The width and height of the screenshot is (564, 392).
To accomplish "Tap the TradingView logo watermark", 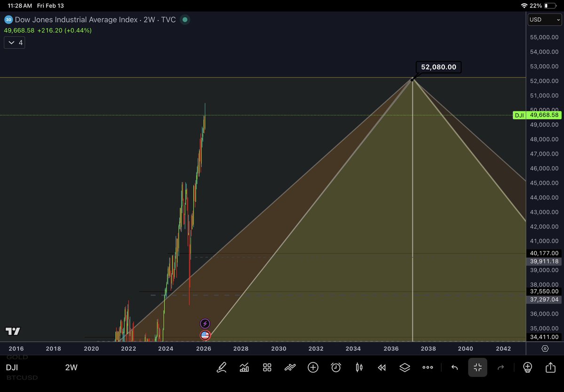I will click(13, 331).
